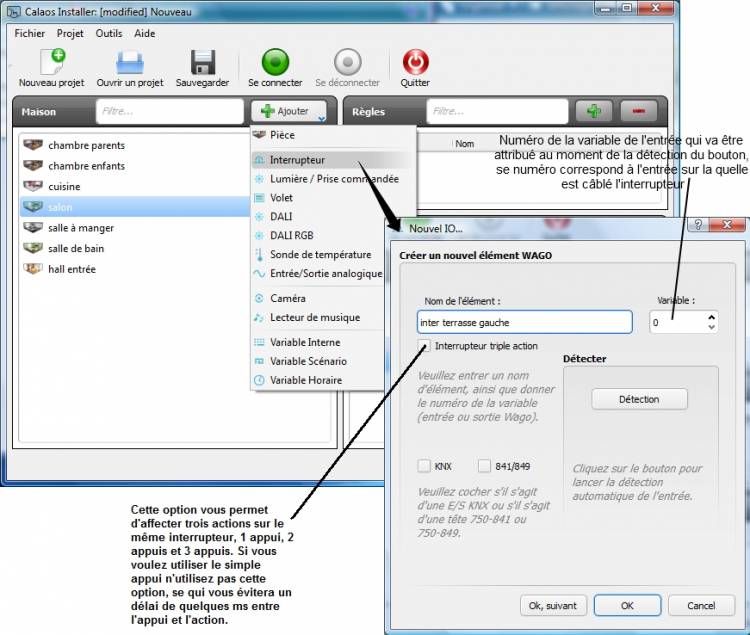The width and height of the screenshot is (750, 635).
Task: Remove a rule with red minus button
Action: coord(638,111)
